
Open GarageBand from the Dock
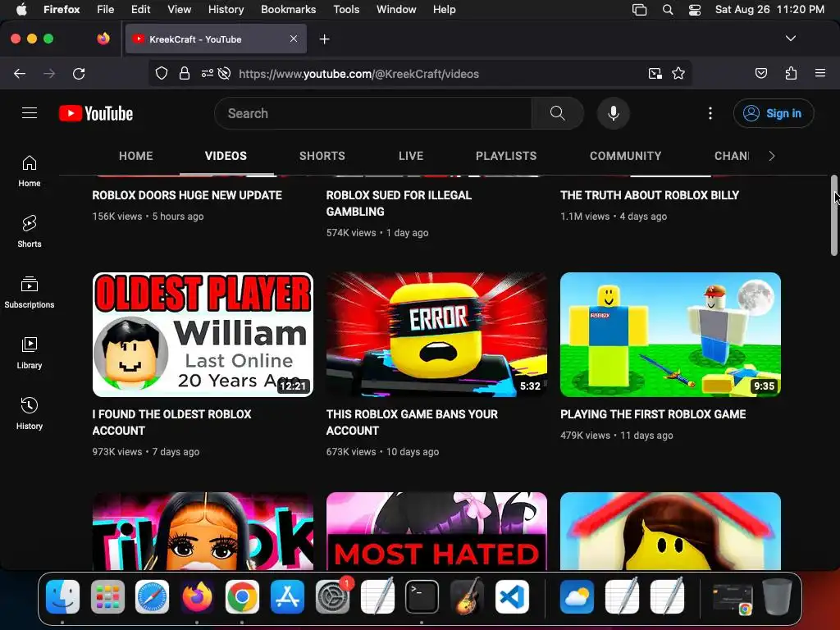point(467,597)
